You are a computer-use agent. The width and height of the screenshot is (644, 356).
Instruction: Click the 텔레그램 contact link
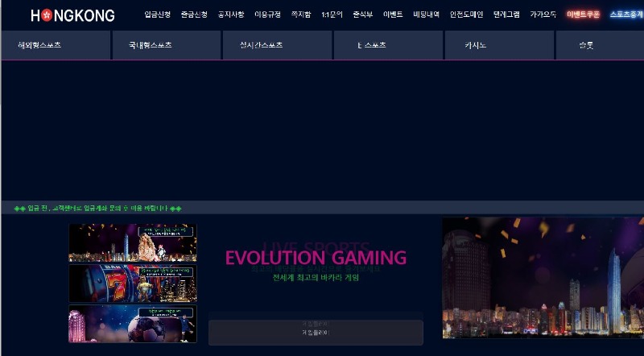[506, 14]
